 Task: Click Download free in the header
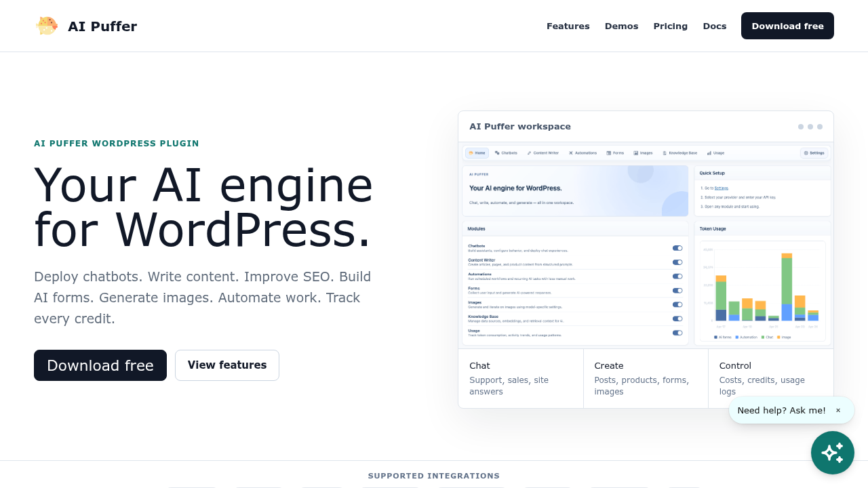click(x=787, y=26)
